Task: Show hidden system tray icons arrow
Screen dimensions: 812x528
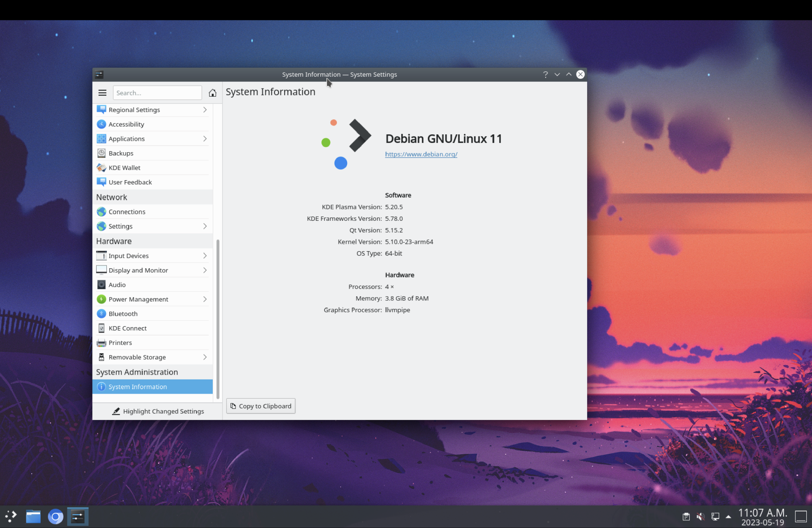Action: click(728, 517)
